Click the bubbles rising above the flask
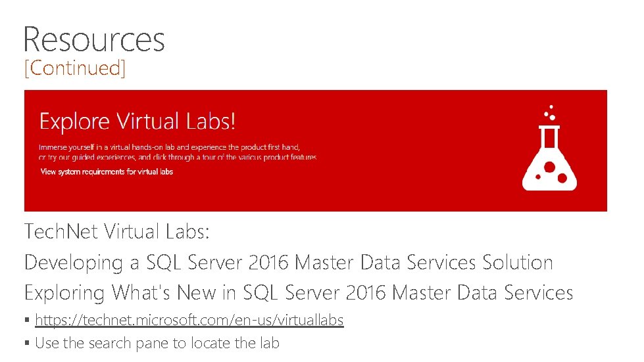 tap(550, 112)
